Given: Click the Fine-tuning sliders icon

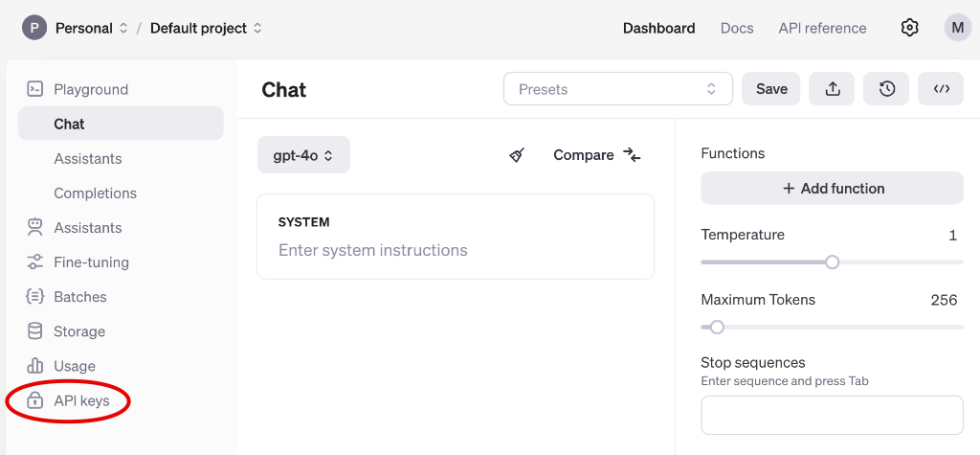Looking at the screenshot, I should 35,262.
